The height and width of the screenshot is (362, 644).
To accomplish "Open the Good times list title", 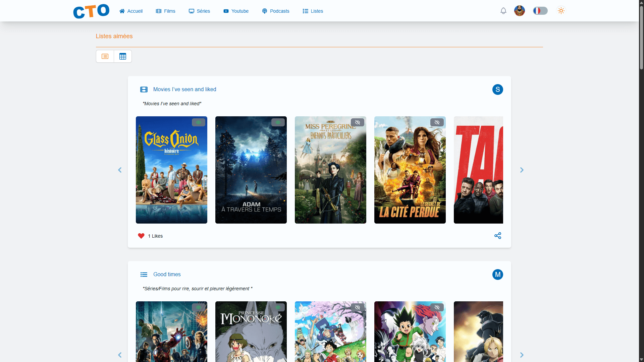I will (167, 274).
